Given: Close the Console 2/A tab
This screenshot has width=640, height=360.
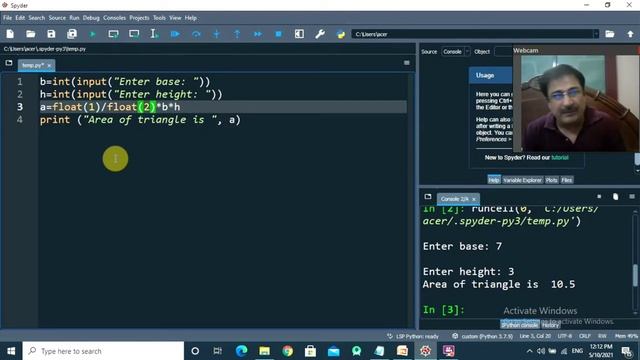Looking at the screenshot, I should (x=474, y=199).
